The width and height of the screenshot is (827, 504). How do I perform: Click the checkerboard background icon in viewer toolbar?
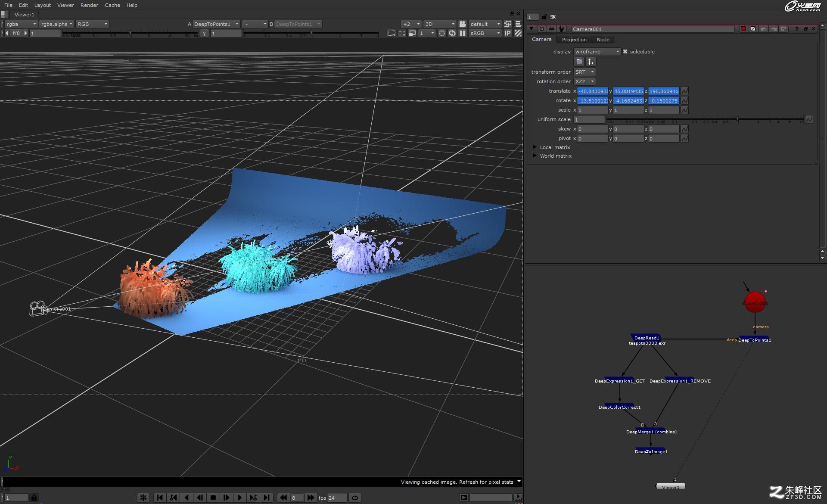click(518, 33)
